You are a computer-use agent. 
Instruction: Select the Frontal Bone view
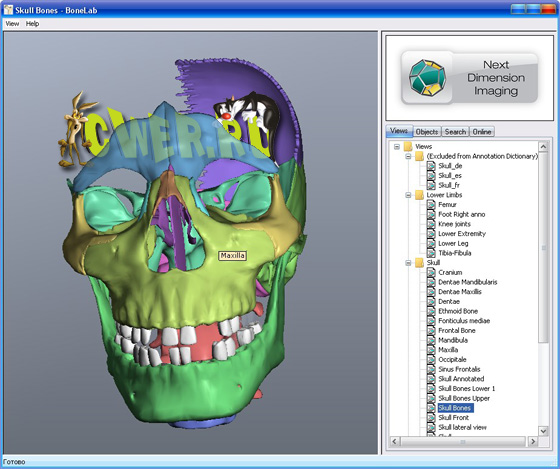pyautogui.click(x=457, y=331)
